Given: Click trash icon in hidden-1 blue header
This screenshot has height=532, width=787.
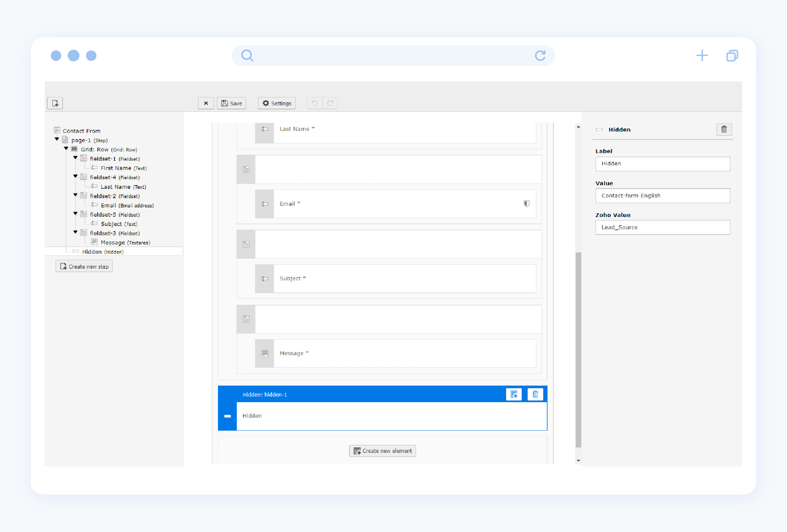Looking at the screenshot, I should tap(535, 394).
